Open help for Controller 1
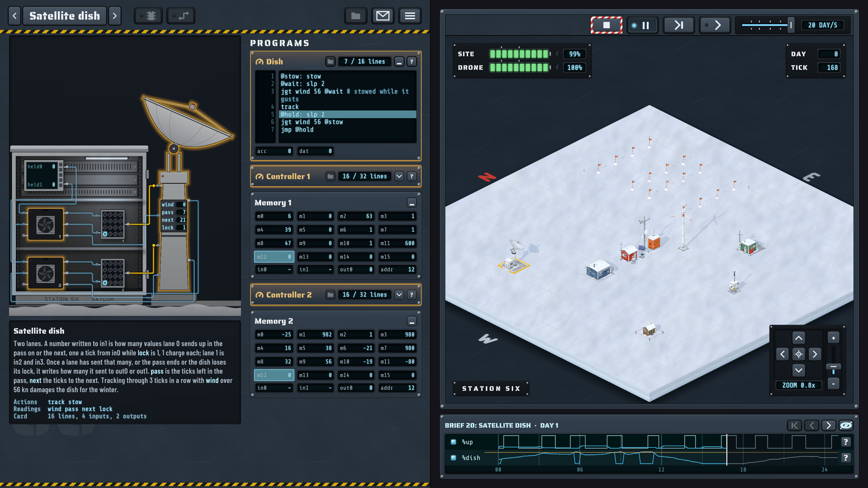 (411, 176)
